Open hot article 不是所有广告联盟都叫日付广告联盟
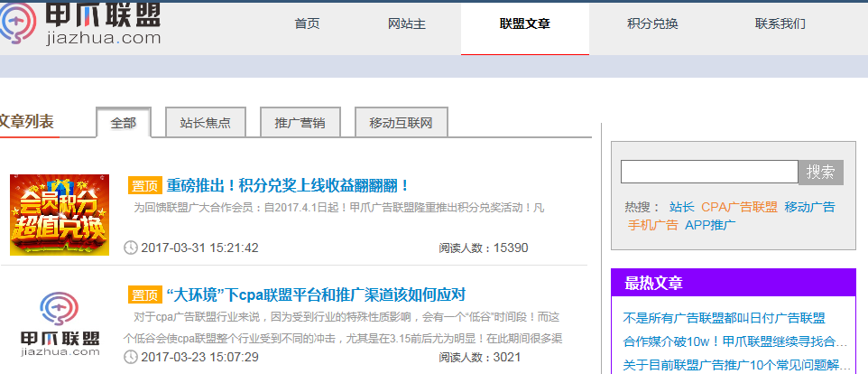 coord(724,318)
